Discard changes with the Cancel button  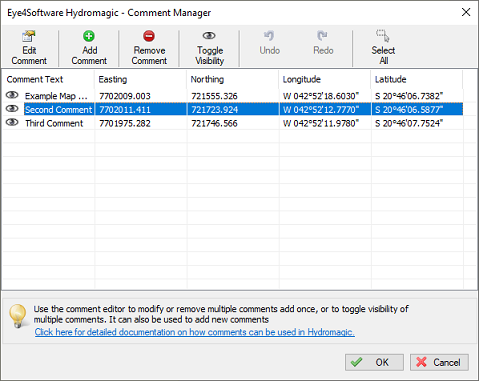[x=439, y=362]
